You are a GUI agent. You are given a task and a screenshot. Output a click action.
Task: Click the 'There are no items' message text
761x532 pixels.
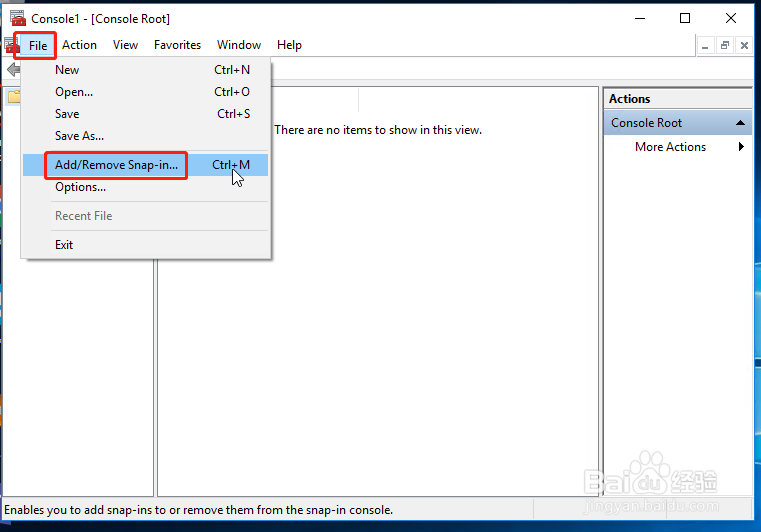(x=378, y=130)
